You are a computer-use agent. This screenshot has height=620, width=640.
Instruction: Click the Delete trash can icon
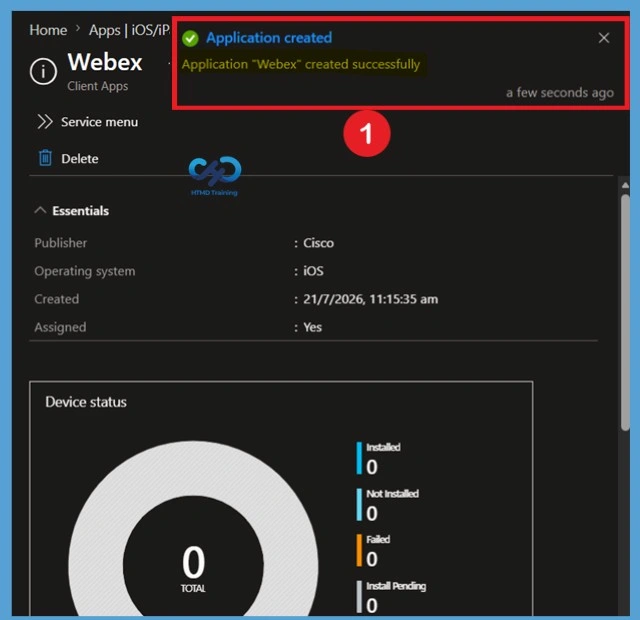click(x=45, y=158)
